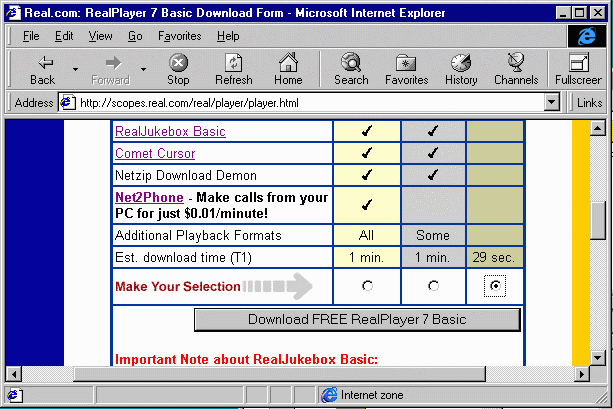The width and height of the screenshot is (613, 409).
Task: Show the History pane
Action: (461, 70)
